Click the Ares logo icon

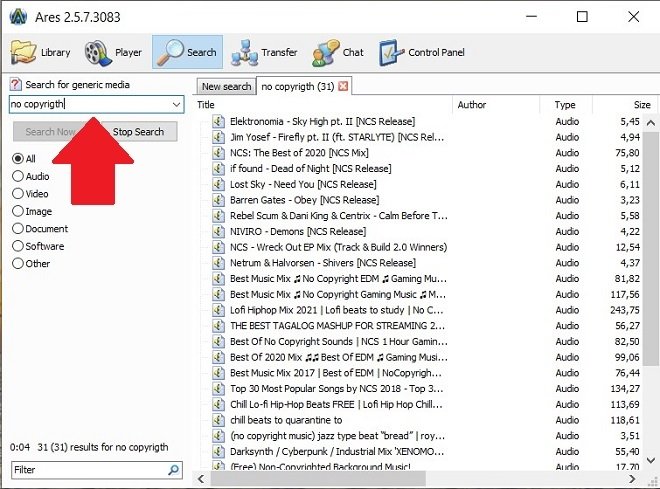coord(18,17)
